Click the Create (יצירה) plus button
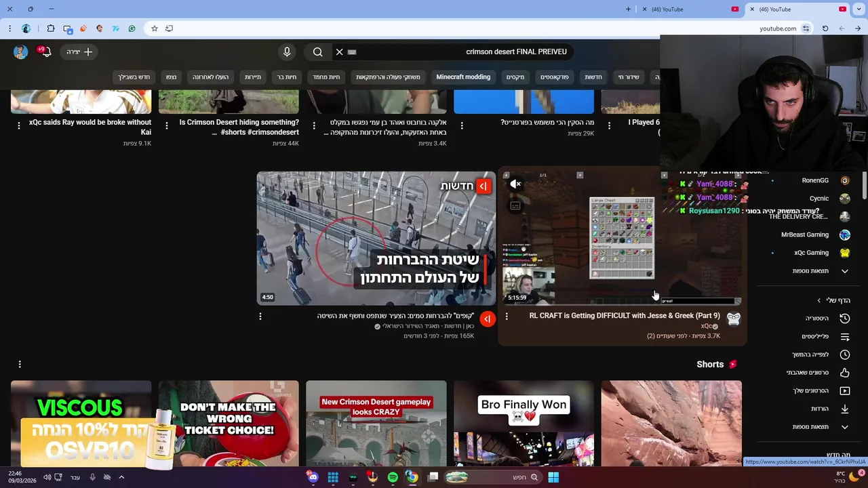Screen dimensions: 868x488 tap(79, 52)
